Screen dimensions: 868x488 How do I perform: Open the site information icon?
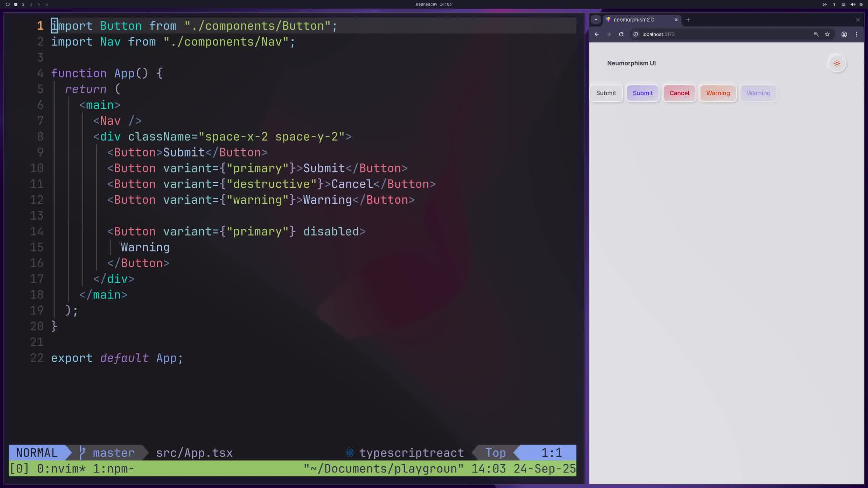tap(636, 34)
